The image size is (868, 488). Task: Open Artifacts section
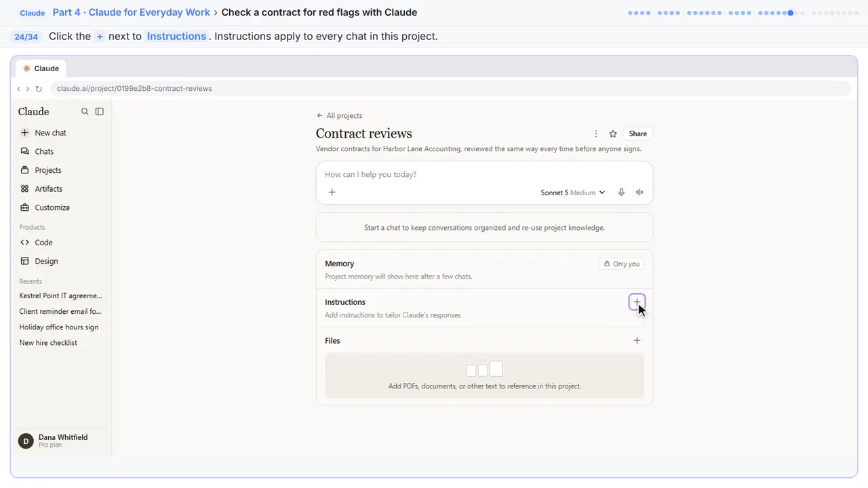click(x=41, y=189)
